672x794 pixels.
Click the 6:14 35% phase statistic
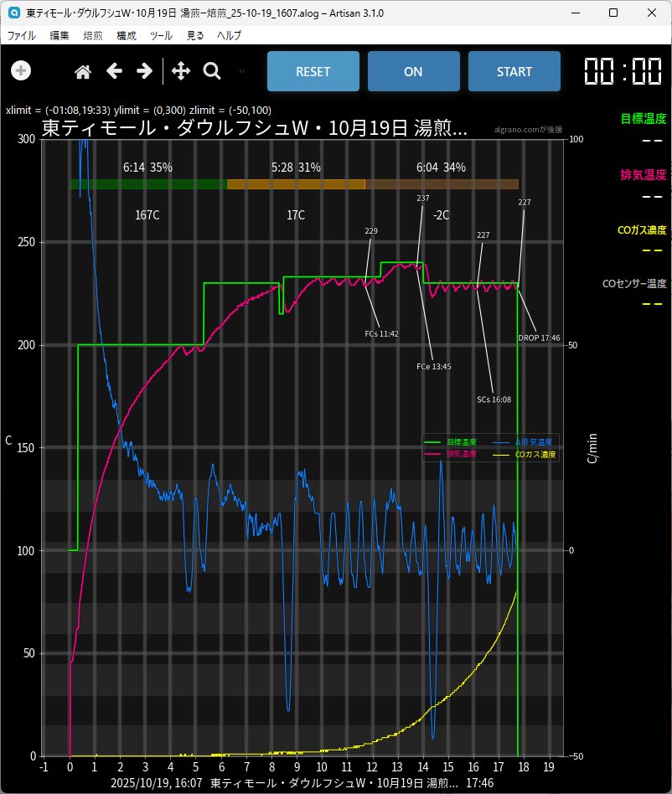click(x=147, y=168)
